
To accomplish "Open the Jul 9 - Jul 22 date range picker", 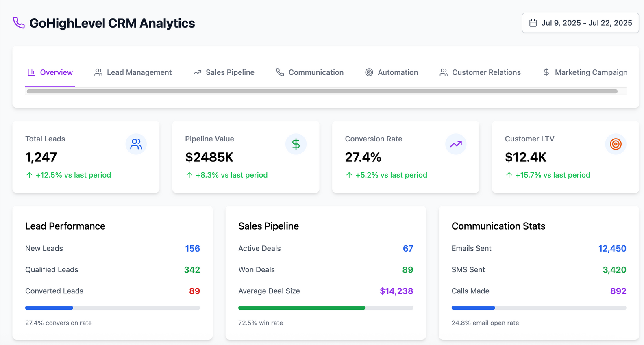I will point(580,23).
